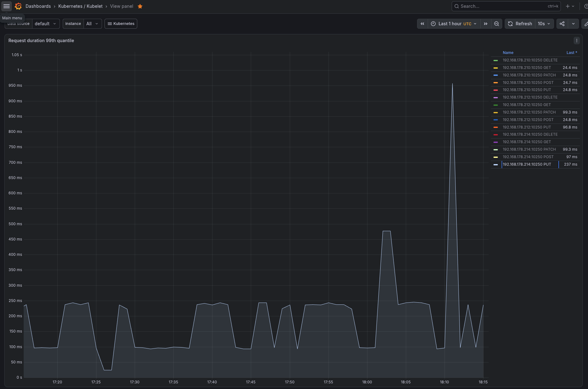The height and width of the screenshot is (389, 588).
Task: Toggle series 192.168.178.214:10250 PUT in legend
Action: 527,164
